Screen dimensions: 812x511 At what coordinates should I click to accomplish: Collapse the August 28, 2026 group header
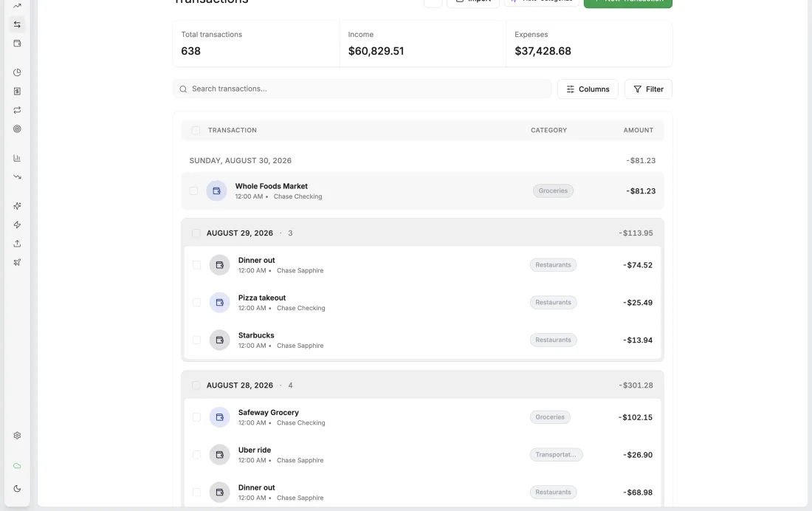[422, 385]
